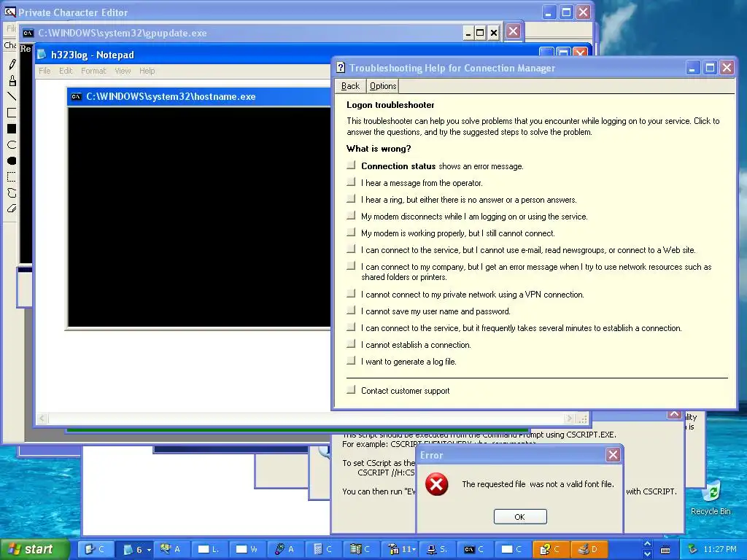Choose 'I want to generate a log file'
The image size is (747, 560).
pos(351,360)
